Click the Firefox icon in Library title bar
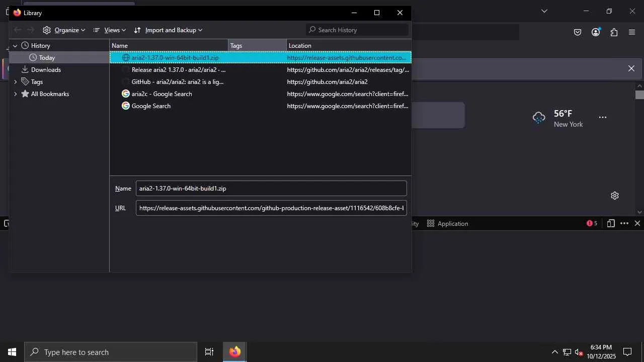 point(17,13)
